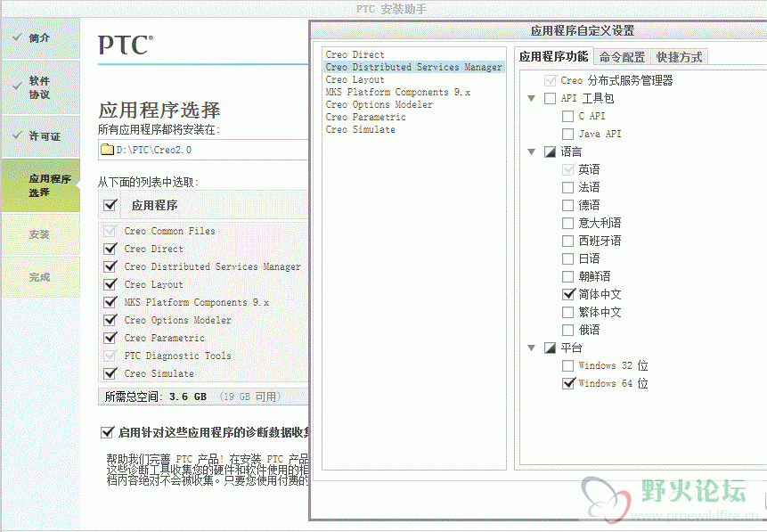Check the 德语 language checkbox

pos(568,205)
